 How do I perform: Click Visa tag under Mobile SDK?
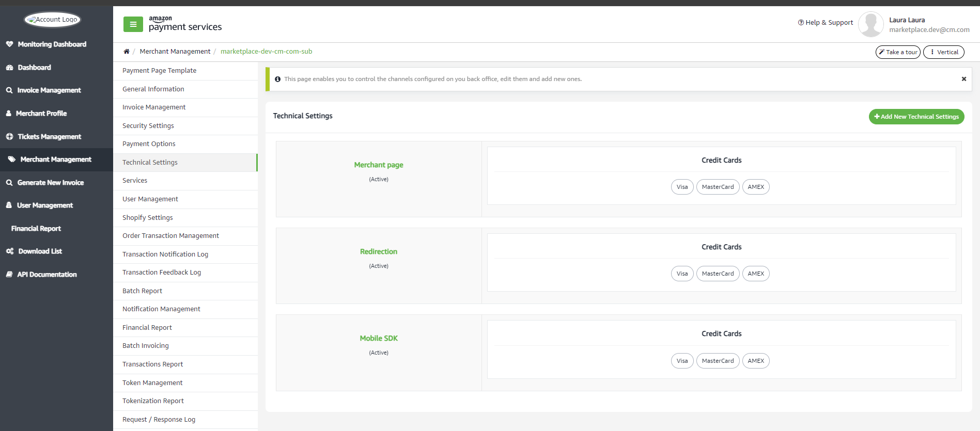coord(682,361)
